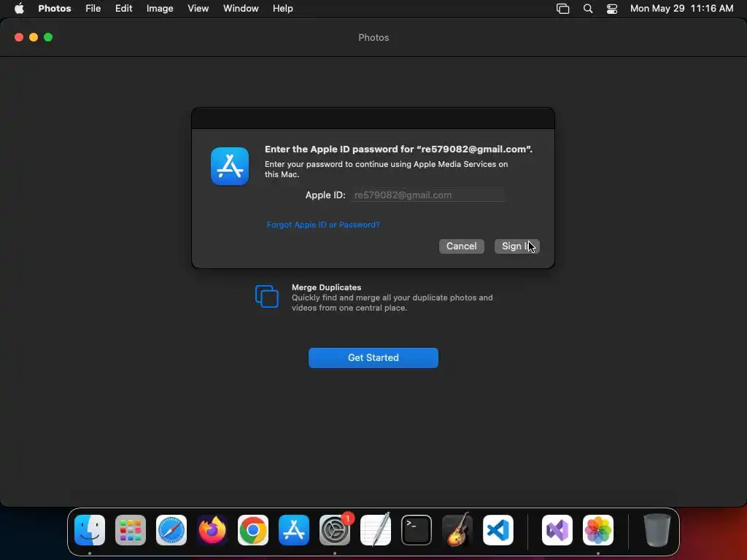Open Control Center in menu bar

point(612,9)
